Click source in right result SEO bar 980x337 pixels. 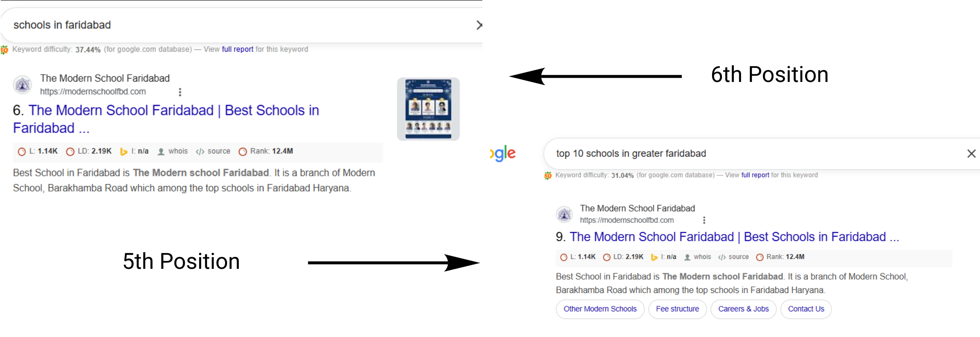pyautogui.click(x=738, y=257)
